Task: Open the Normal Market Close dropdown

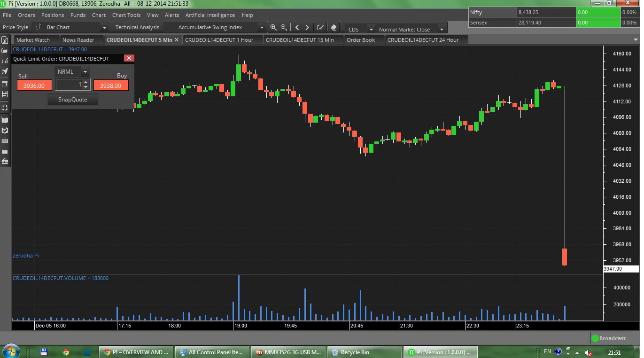Action: [x=442, y=30]
